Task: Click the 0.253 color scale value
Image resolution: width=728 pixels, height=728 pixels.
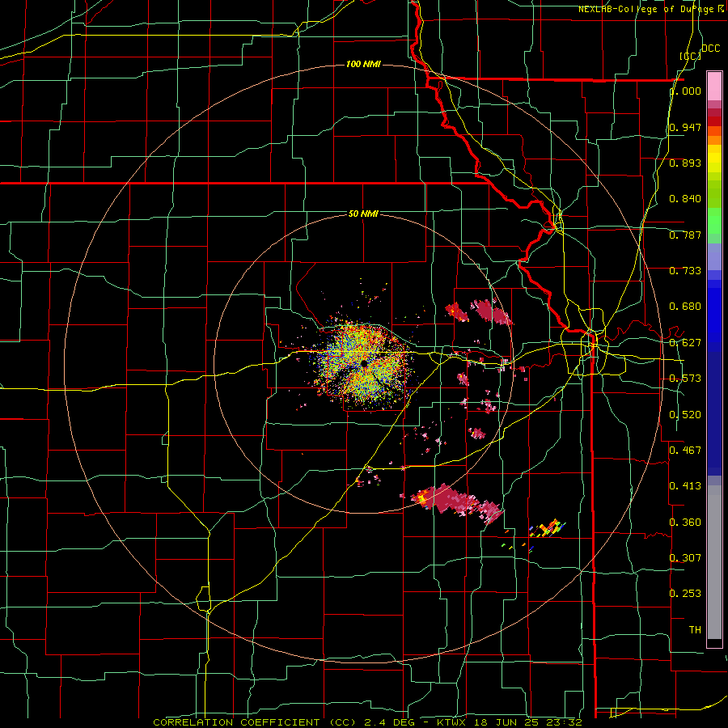Action: coord(685,594)
